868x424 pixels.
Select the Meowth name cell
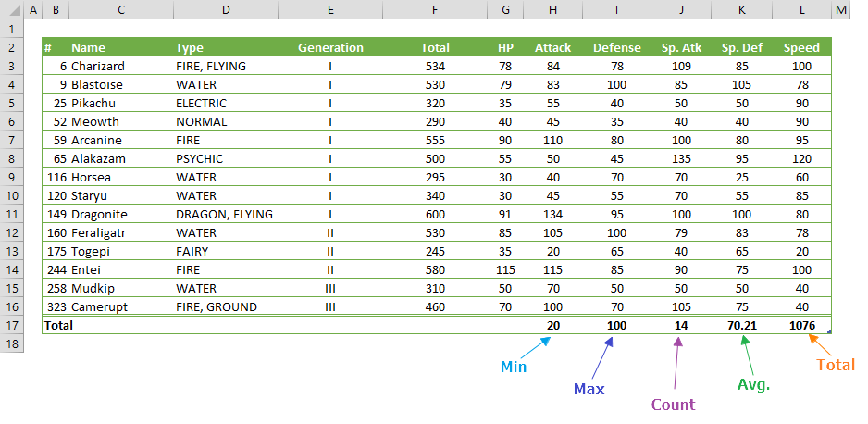point(120,122)
